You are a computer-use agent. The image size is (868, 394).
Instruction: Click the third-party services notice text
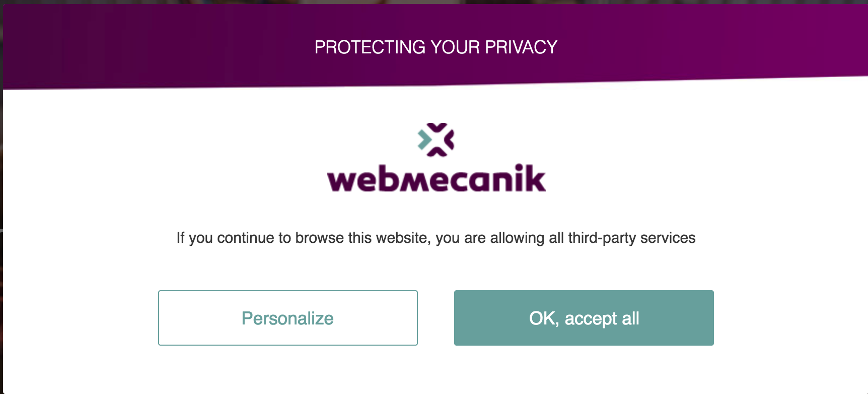point(436,238)
